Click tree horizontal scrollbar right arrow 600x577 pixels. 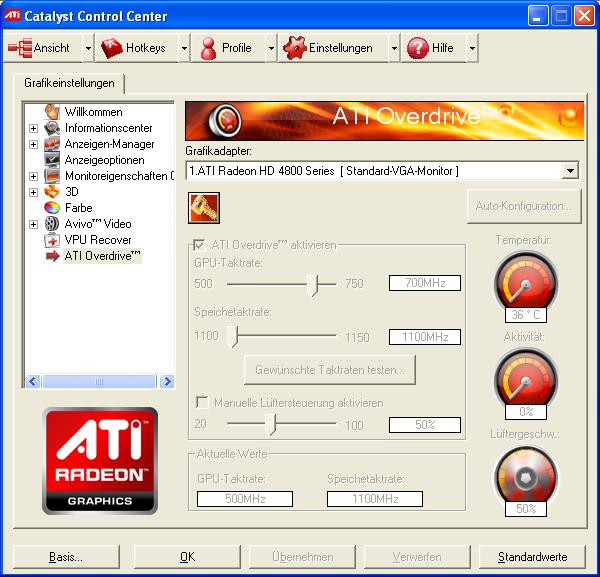[167, 381]
